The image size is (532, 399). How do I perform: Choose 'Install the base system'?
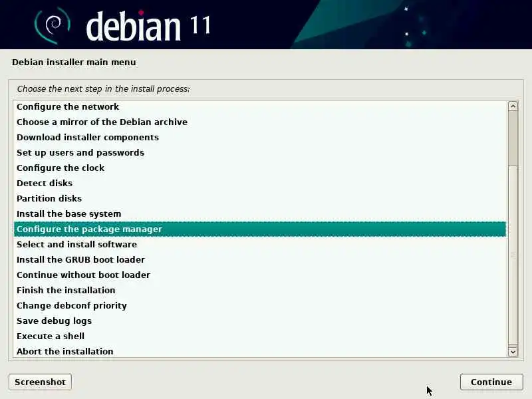click(x=260, y=213)
